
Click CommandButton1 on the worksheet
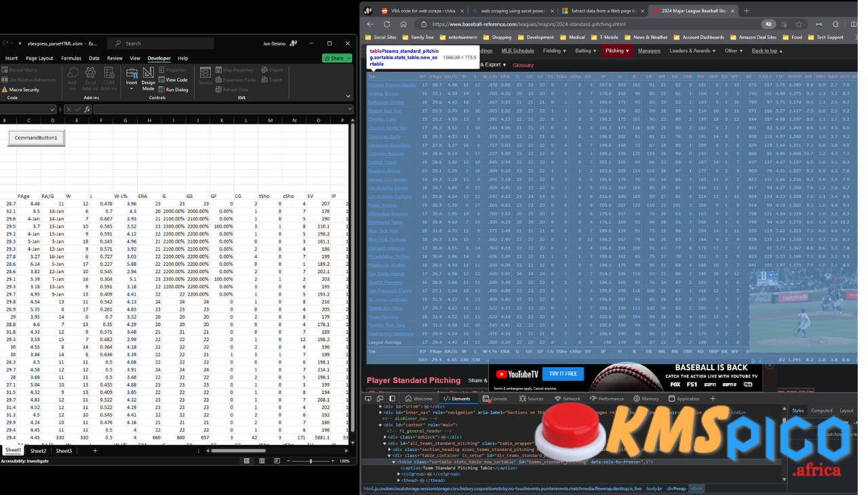pyautogui.click(x=37, y=138)
